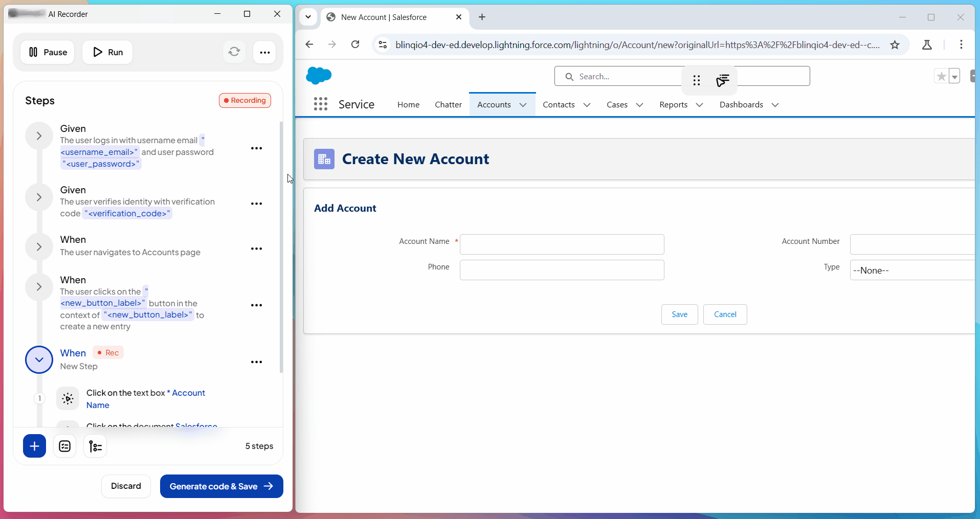This screenshot has height=519, width=980.
Task: Open the Chrome three-dot menu
Action: [x=961, y=45]
